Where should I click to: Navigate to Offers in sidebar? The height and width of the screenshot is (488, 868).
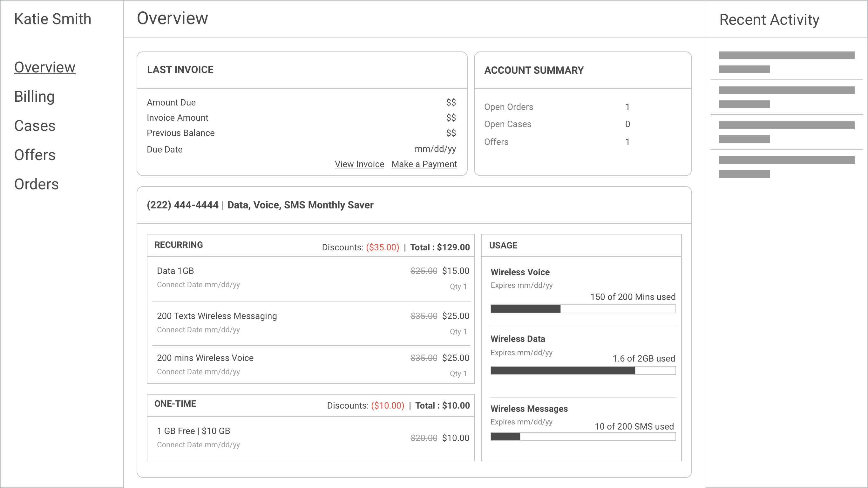click(x=35, y=155)
